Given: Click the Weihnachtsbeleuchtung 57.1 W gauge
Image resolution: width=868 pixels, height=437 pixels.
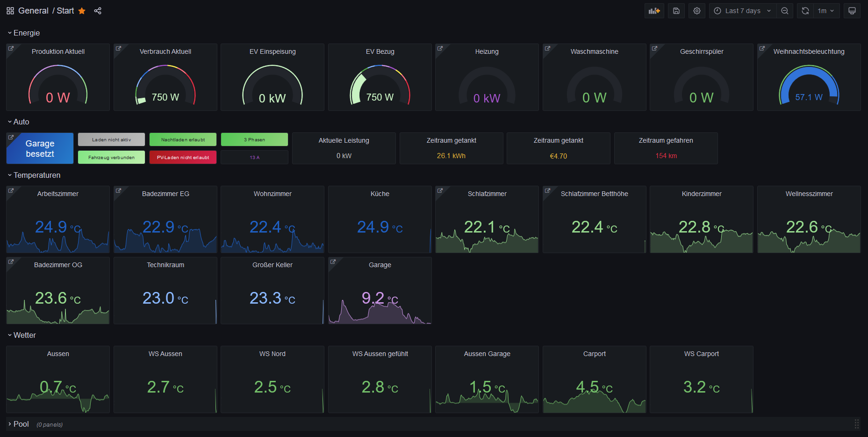Looking at the screenshot, I should click(809, 85).
